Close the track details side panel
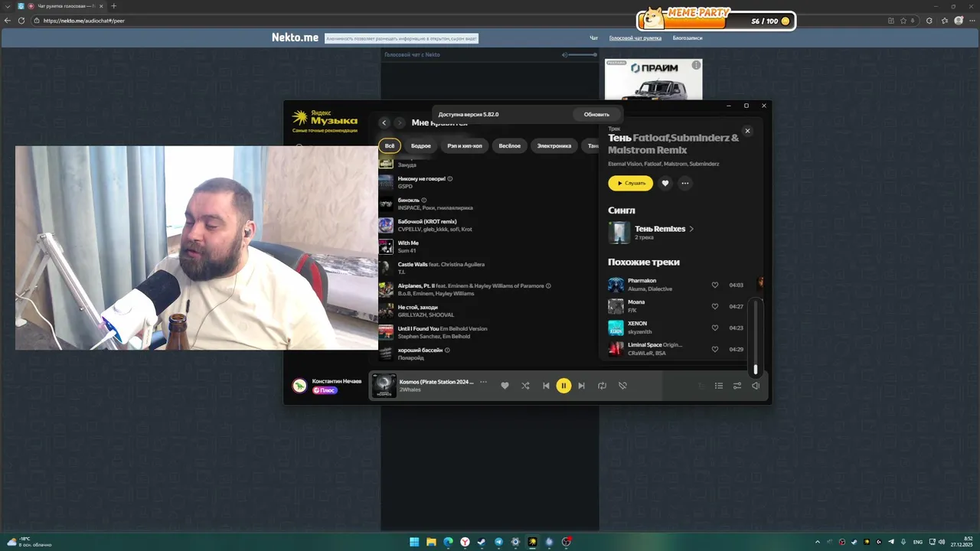The height and width of the screenshot is (551, 980). pyautogui.click(x=747, y=131)
